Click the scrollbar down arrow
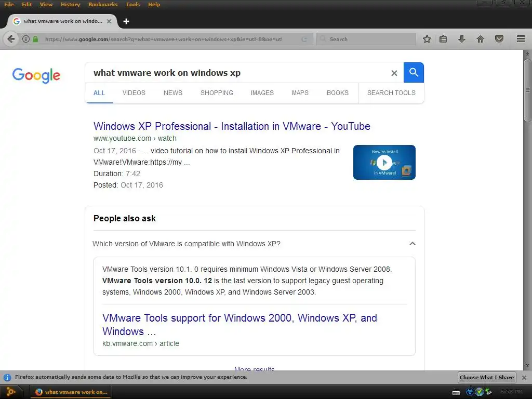 point(527,366)
